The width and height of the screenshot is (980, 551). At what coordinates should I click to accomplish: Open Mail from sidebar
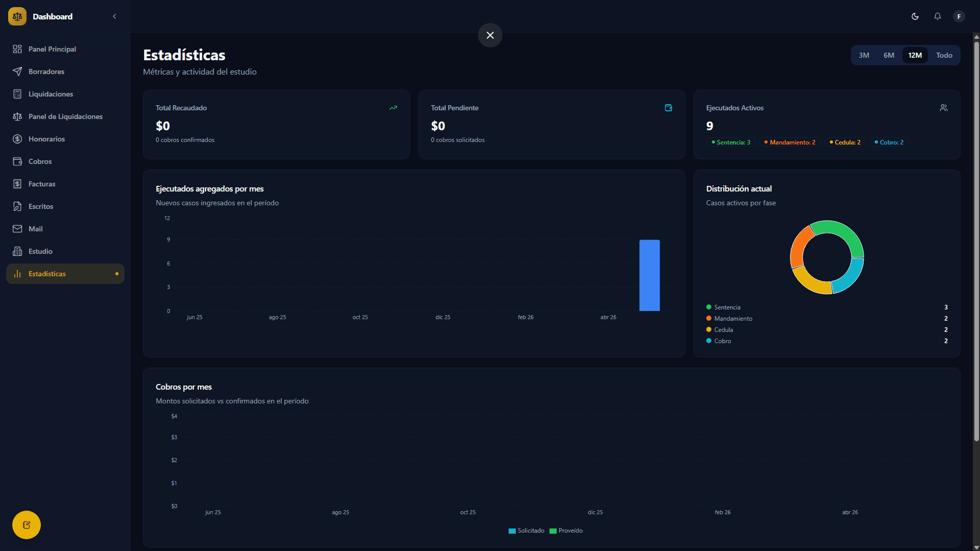click(65, 229)
